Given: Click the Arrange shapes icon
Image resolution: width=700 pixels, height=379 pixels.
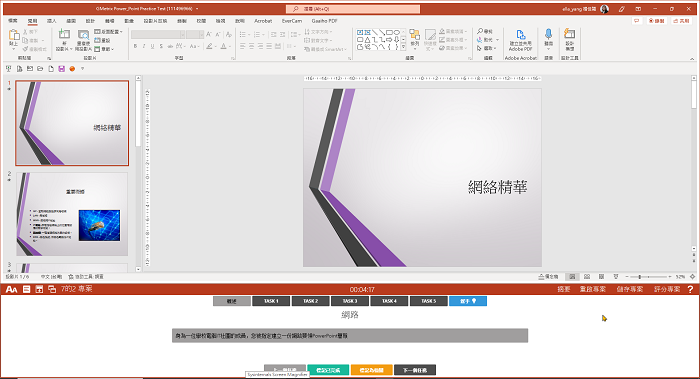Looking at the screenshot, I should coord(415,35).
